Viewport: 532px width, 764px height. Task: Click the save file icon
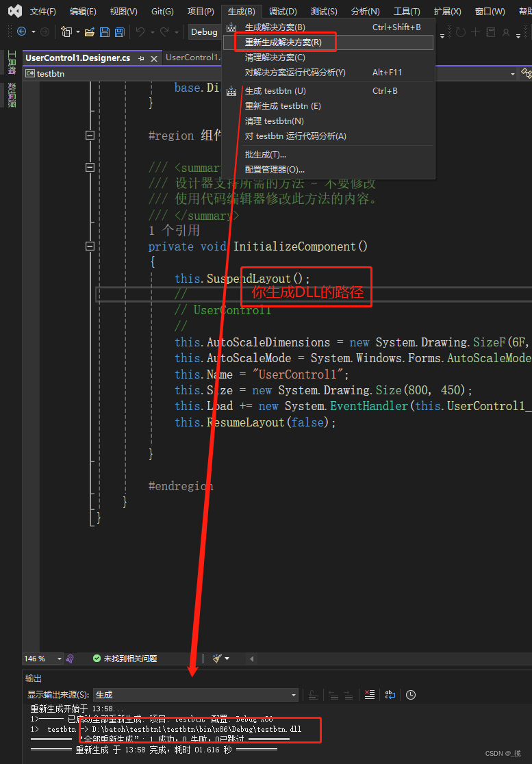point(105,32)
